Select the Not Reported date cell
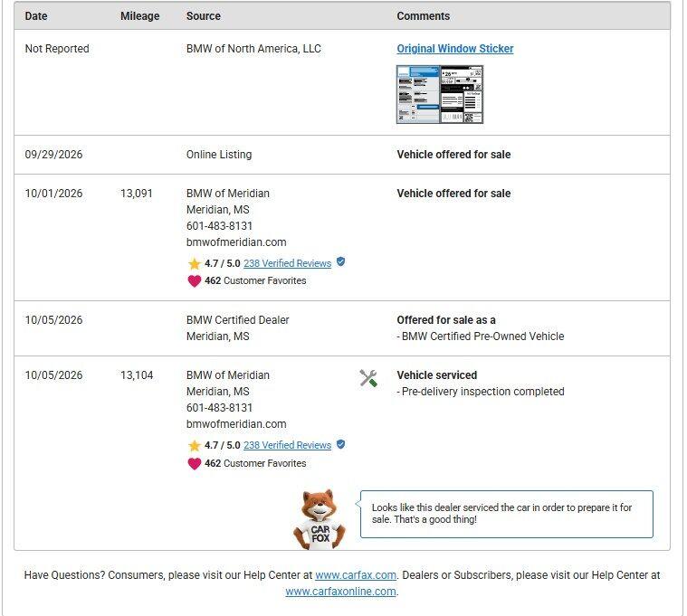The image size is (687, 616). [57, 49]
